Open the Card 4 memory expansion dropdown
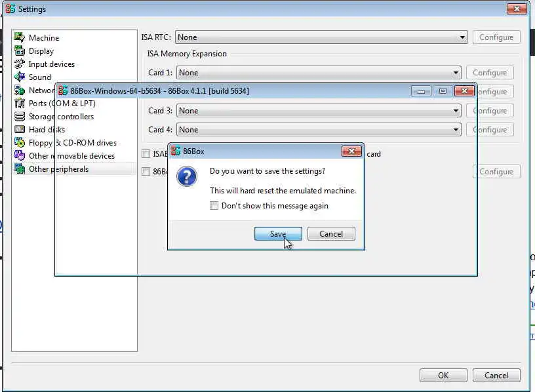535x392 pixels. (319, 130)
